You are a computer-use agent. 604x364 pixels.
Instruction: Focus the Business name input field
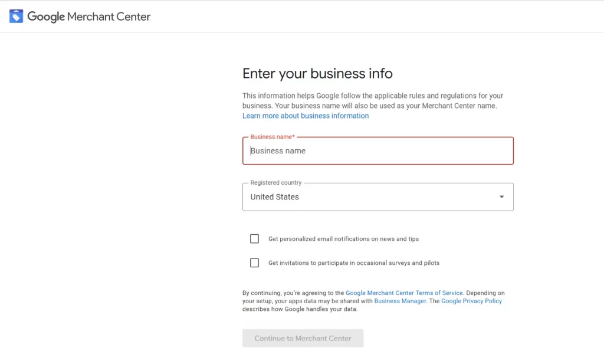(378, 150)
